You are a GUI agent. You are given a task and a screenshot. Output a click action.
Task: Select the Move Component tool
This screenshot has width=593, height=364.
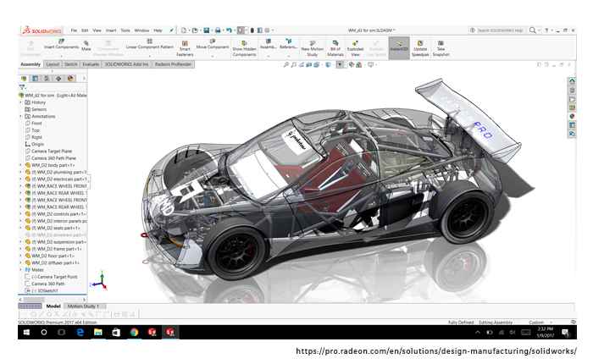213,44
